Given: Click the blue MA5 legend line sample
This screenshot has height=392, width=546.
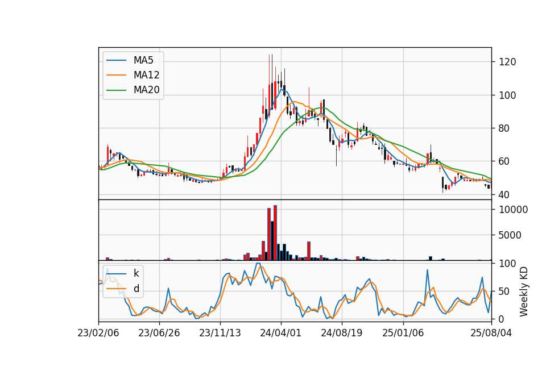Looking at the screenshot, I should 116,60.
